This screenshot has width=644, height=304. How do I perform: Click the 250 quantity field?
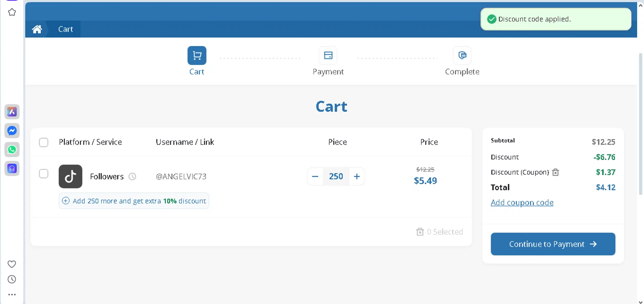pos(336,176)
